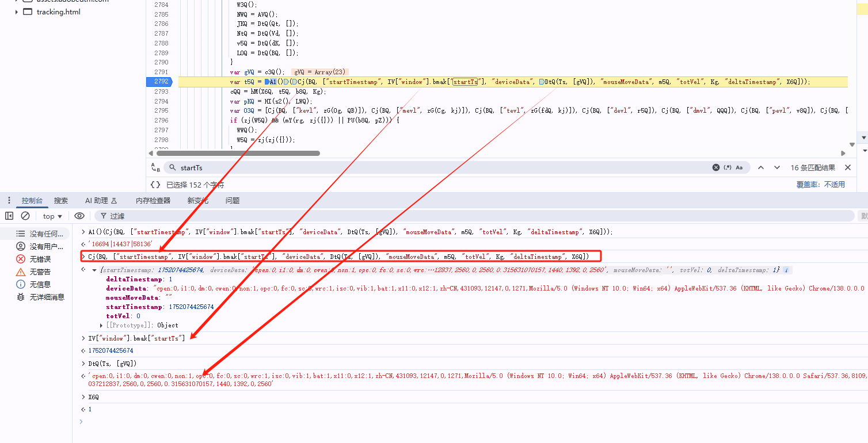Clear the startTs search field
868x443 pixels.
(x=716, y=167)
